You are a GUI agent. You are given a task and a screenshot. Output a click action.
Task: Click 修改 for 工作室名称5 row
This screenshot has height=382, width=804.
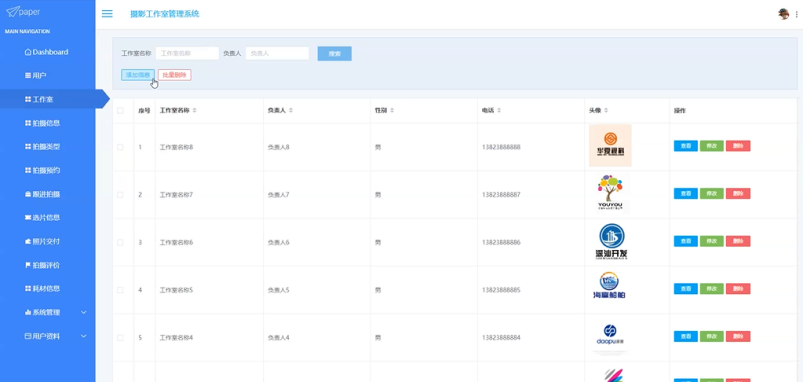click(712, 289)
